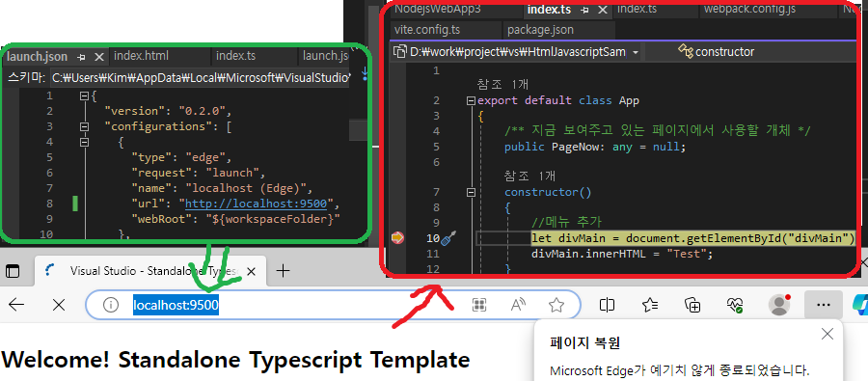Click the highlighted let divMain line 10
Image resolution: width=868 pixels, height=381 pixels.
(x=693, y=238)
